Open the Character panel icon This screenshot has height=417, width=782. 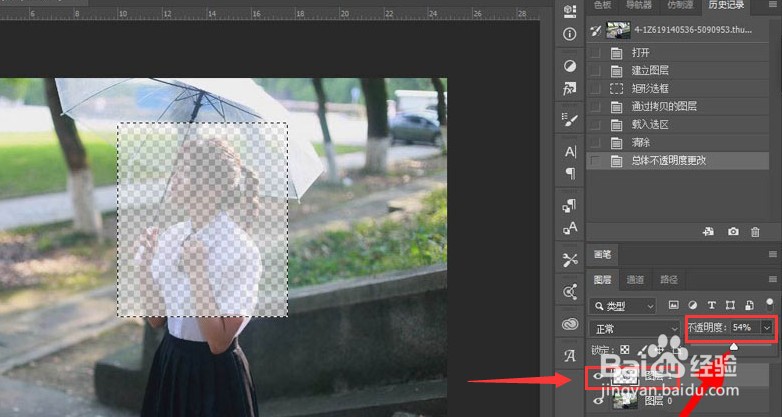570,152
